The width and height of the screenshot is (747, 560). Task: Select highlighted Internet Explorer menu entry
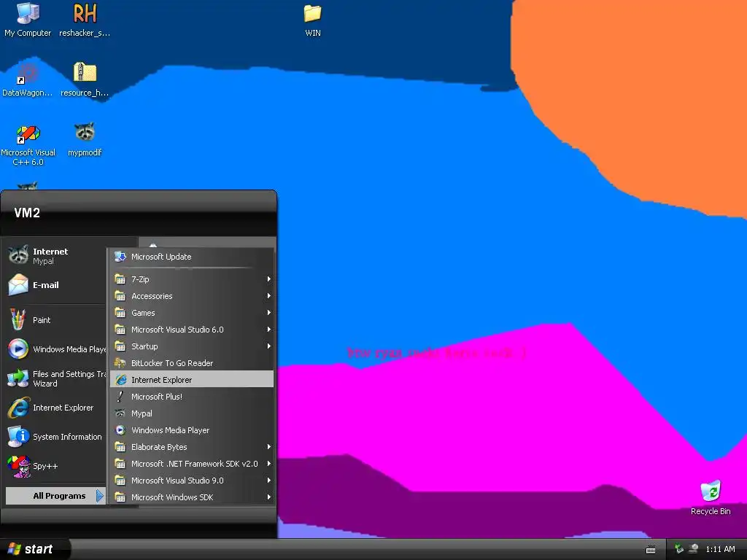point(192,379)
